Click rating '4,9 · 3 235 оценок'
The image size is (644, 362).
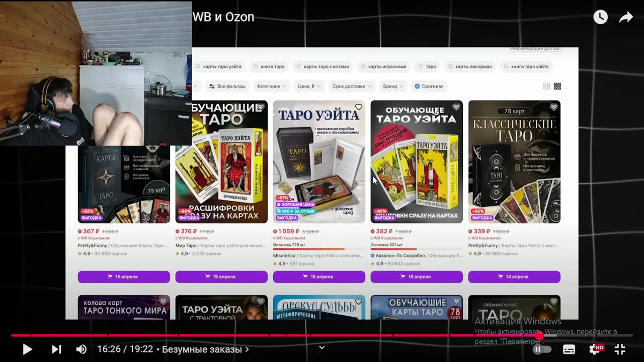pos(198,253)
